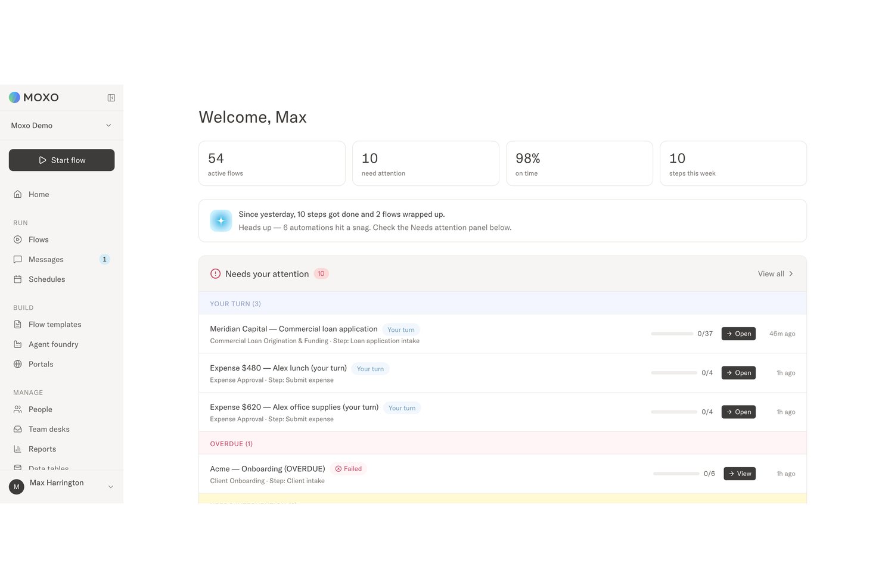Click the Agent foundry factory icon

point(18,344)
